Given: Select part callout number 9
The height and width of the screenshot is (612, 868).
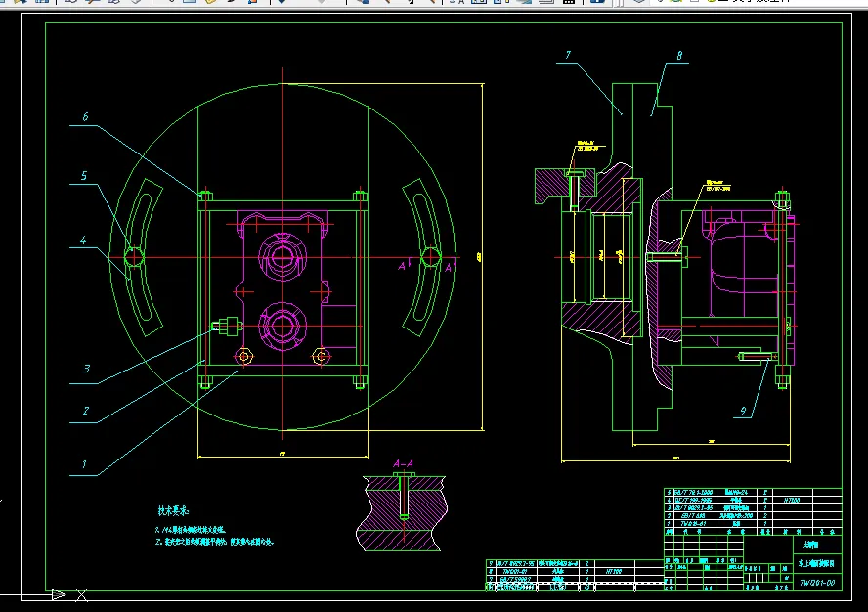Looking at the screenshot, I should point(743,411).
